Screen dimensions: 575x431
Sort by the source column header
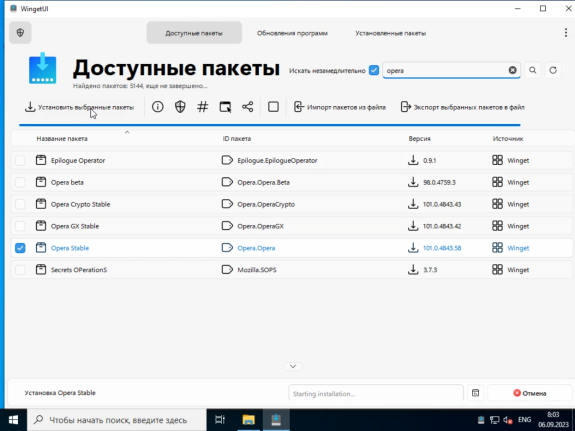(x=508, y=139)
